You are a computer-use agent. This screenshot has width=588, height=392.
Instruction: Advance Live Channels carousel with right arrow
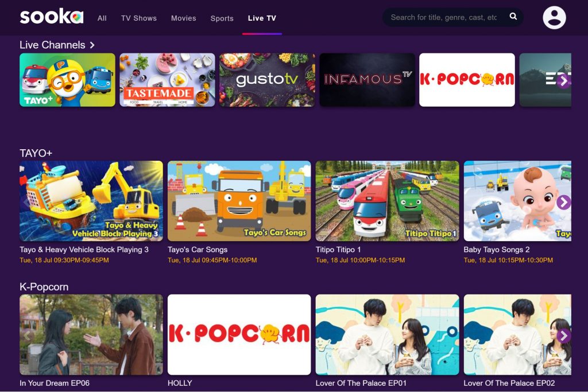point(563,80)
